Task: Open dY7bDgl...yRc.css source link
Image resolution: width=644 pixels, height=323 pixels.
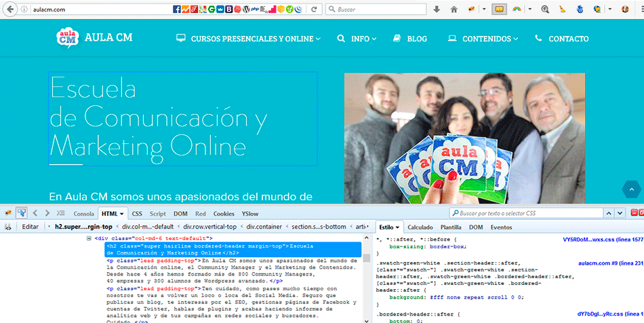Action: pos(610,314)
